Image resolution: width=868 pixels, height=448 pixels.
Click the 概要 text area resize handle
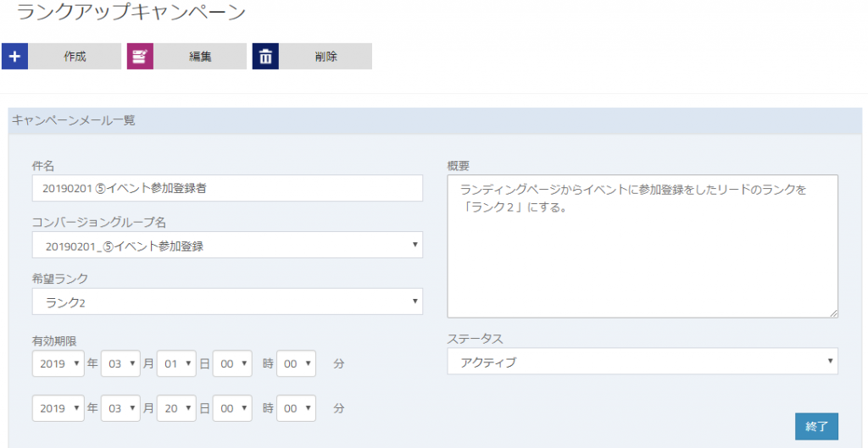coord(834,313)
